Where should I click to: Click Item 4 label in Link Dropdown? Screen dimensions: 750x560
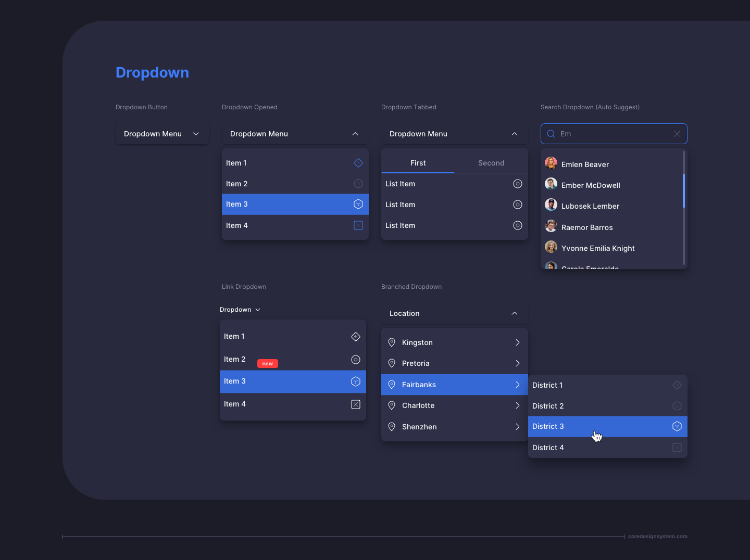[x=235, y=404]
